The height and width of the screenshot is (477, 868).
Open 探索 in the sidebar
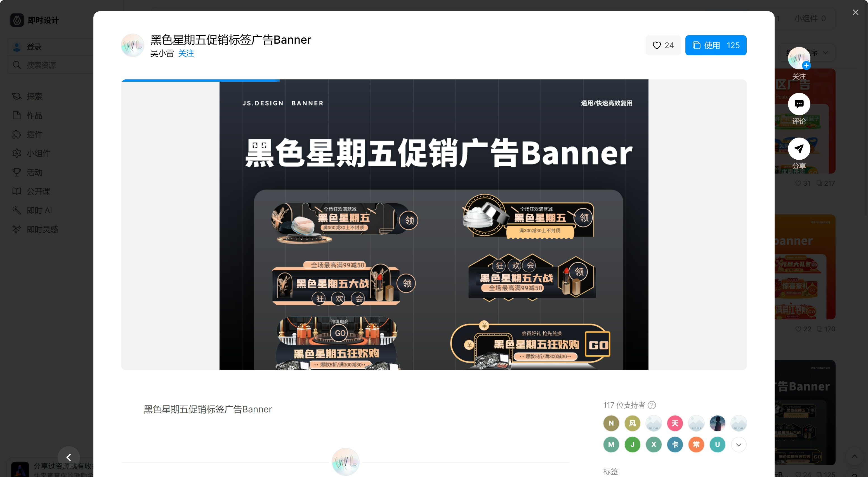(34, 96)
